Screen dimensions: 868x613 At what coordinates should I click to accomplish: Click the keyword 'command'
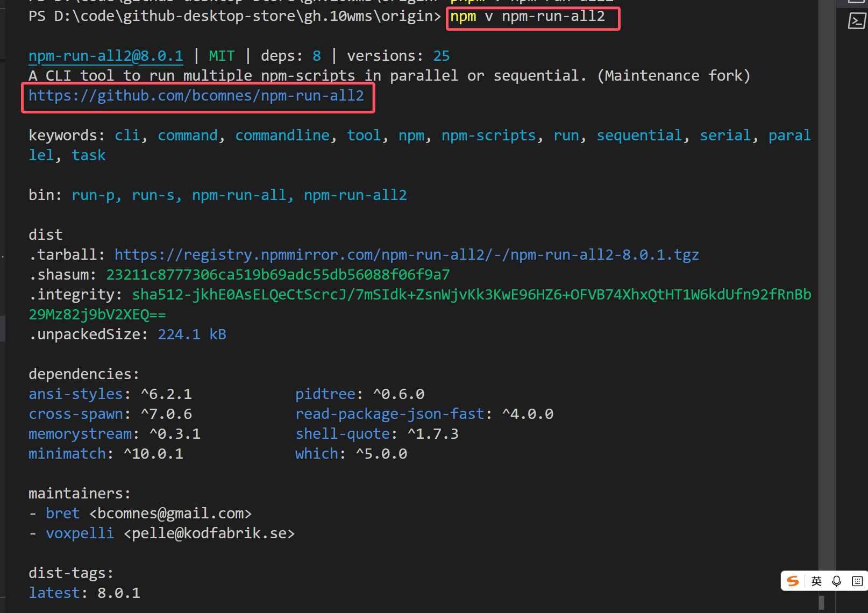coord(188,136)
